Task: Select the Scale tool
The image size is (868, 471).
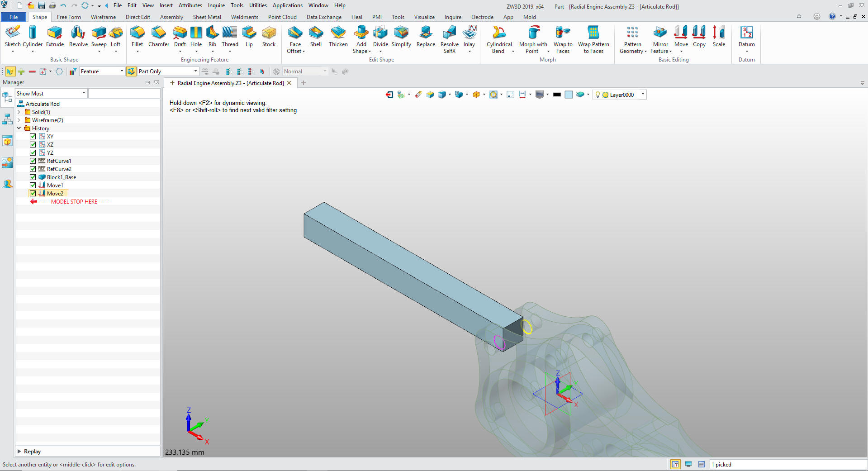Action: click(x=719, y=36)
